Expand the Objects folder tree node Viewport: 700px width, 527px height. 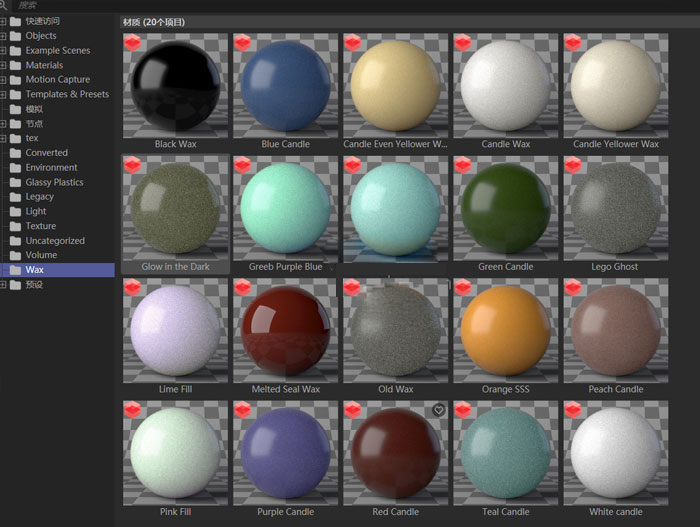[x=4, y=36]
